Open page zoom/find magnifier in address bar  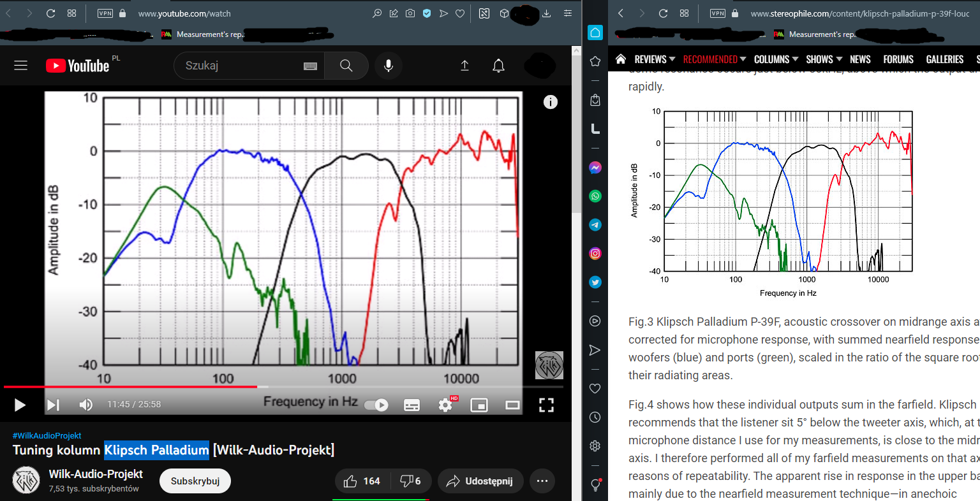377,13
